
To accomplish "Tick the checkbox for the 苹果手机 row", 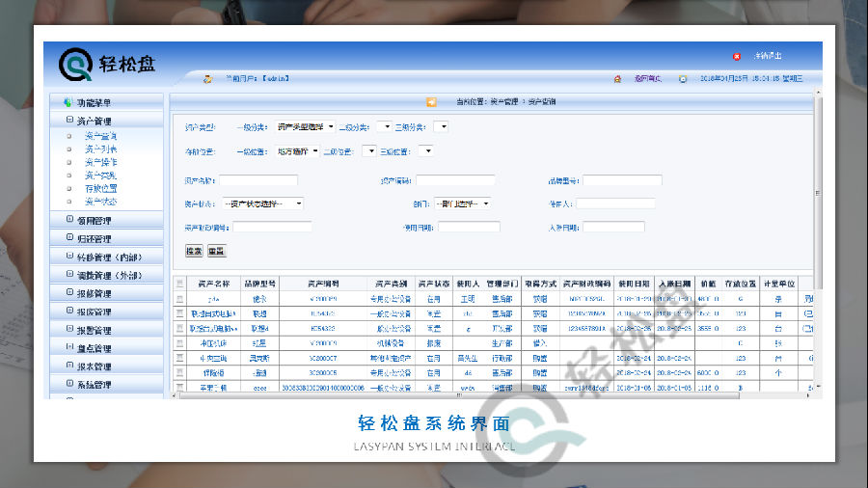I will (179, 388).
